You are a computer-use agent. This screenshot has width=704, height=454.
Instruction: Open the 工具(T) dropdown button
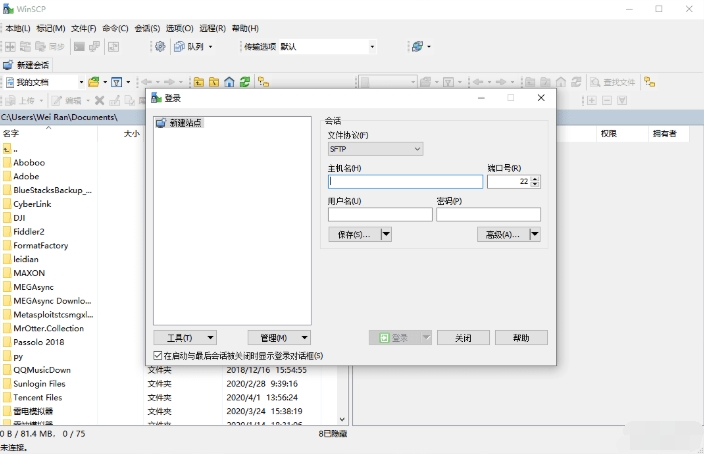185,338
